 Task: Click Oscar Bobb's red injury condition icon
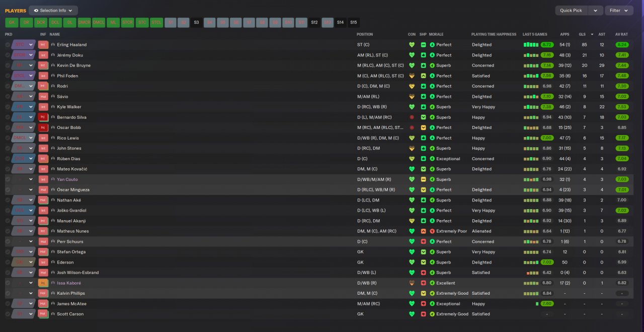[x=412, y=127]
